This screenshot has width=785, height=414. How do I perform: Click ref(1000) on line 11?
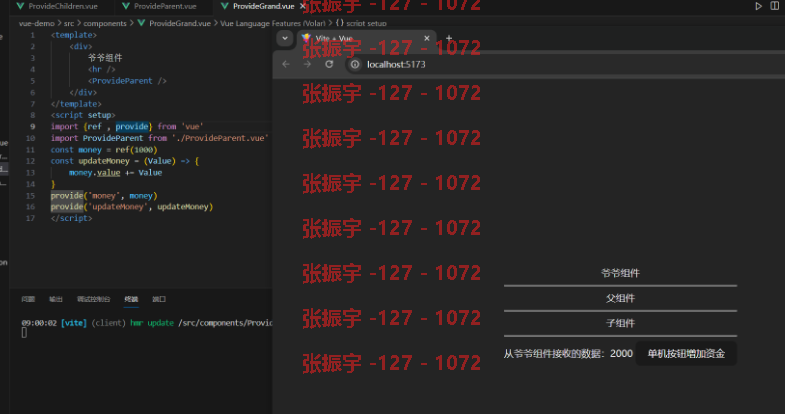(x=136, y=150)
